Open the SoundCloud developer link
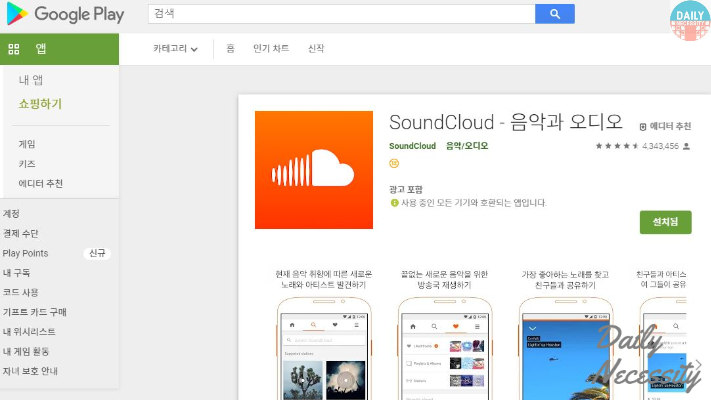This screenshot has width=711, height=400. coord(412,146)
